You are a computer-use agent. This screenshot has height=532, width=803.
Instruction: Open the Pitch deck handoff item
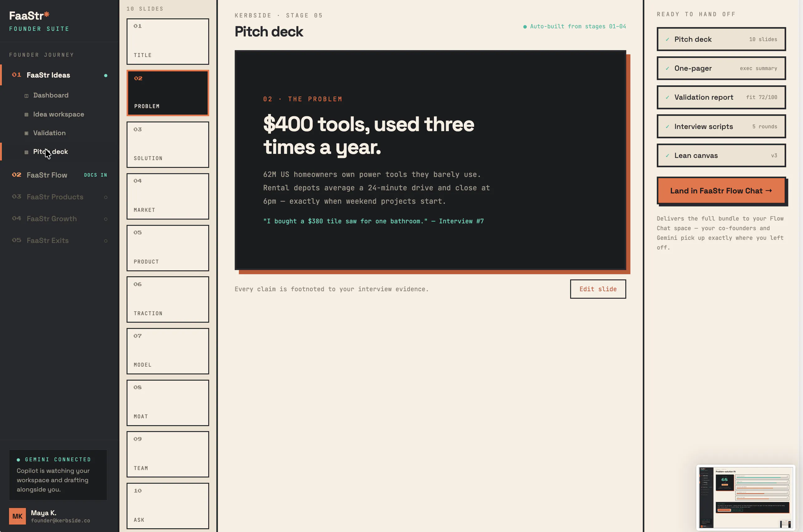click(721, 39)
